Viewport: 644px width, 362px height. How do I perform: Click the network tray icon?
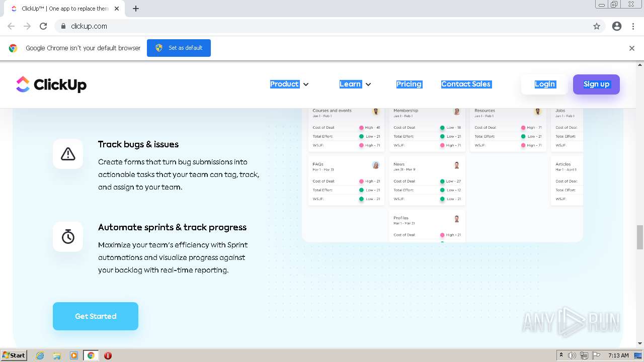(x=584, y=355)
